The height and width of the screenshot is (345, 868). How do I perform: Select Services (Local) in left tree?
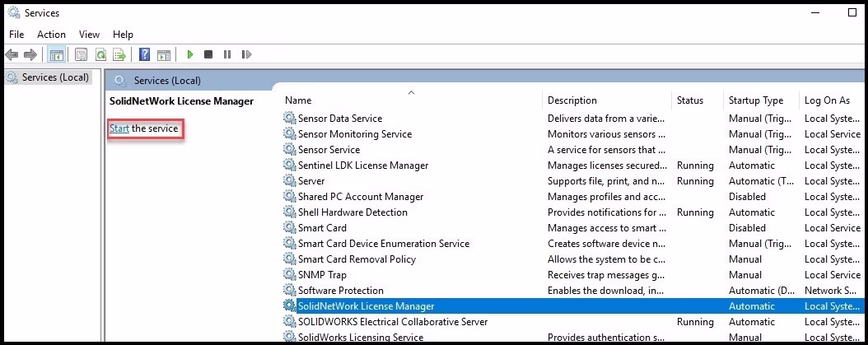48,77
